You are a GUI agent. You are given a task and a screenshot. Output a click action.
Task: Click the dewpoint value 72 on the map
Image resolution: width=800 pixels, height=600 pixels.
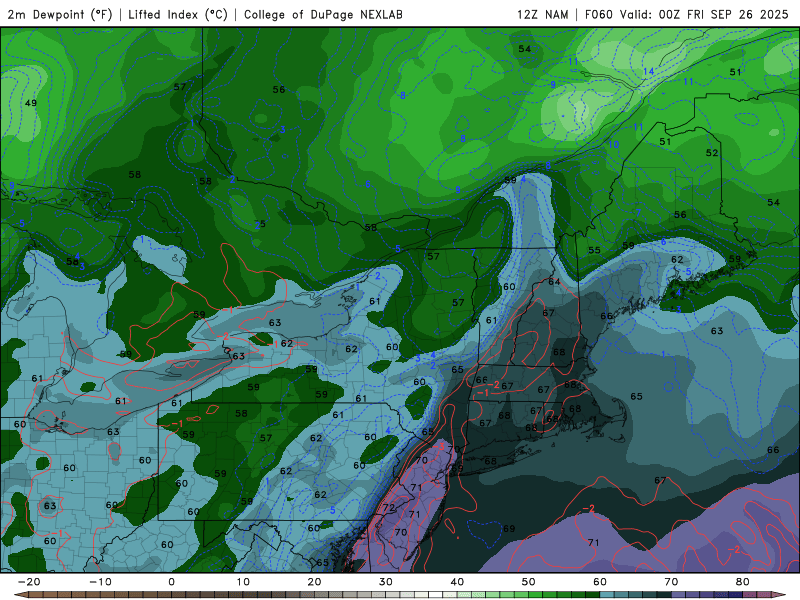[x=389, y=508]
